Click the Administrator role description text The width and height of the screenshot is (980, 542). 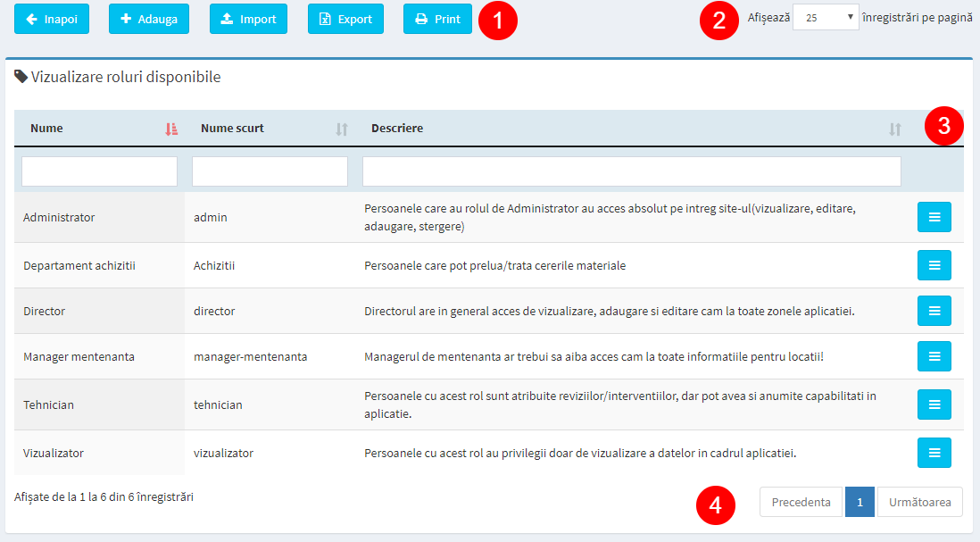click(x=610, y=217)
